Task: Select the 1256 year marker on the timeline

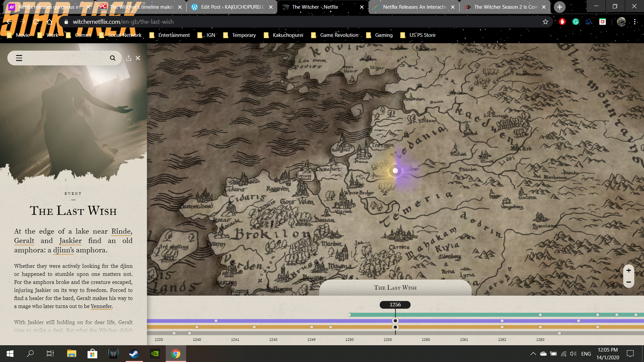Action: click(x=395, y=305)
